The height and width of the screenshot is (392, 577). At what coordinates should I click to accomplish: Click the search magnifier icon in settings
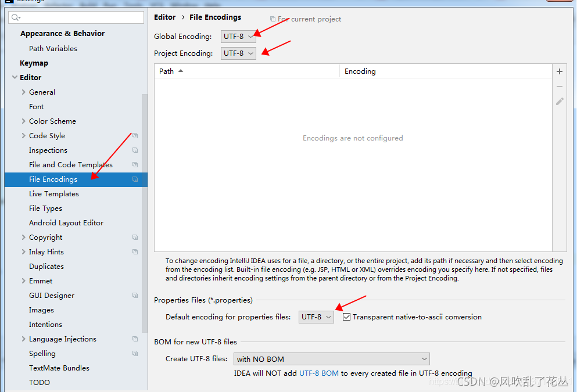pyautogui.click(x=16, y=17)
